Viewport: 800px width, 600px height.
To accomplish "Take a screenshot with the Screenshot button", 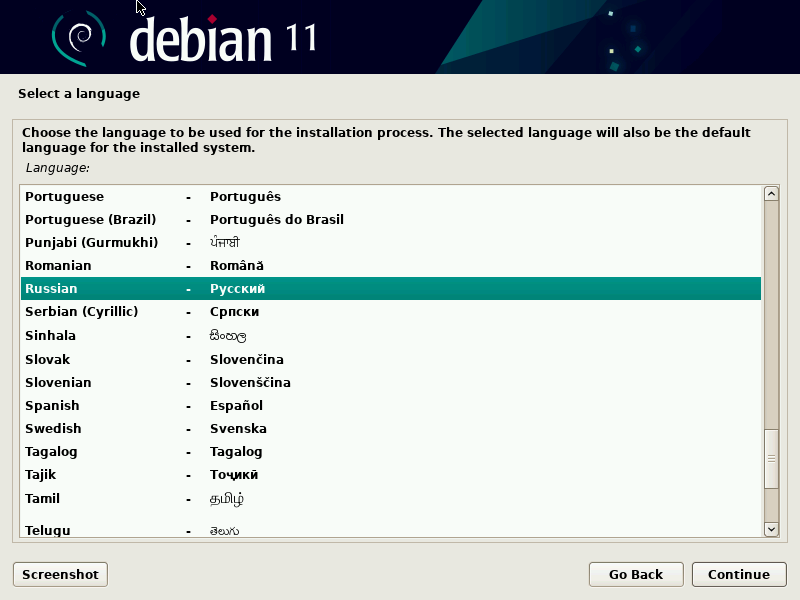I will pyautogui.click(x=60, y=574).
